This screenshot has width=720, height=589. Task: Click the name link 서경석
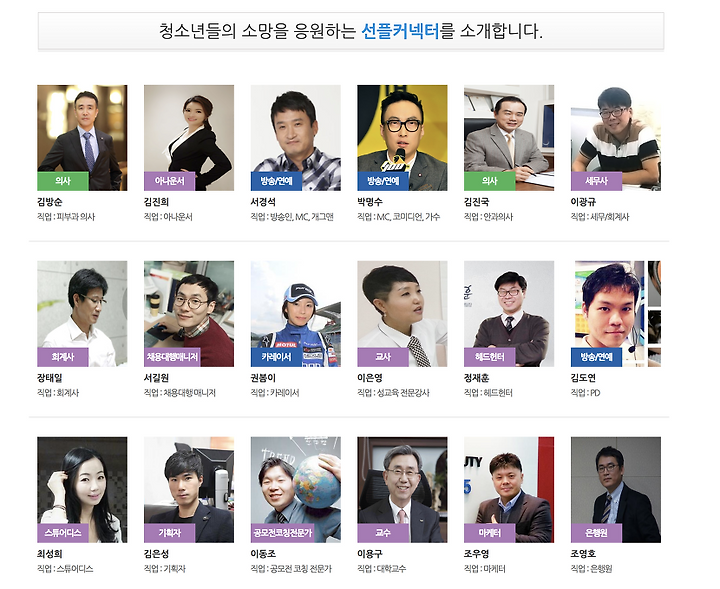coord(263,202)
